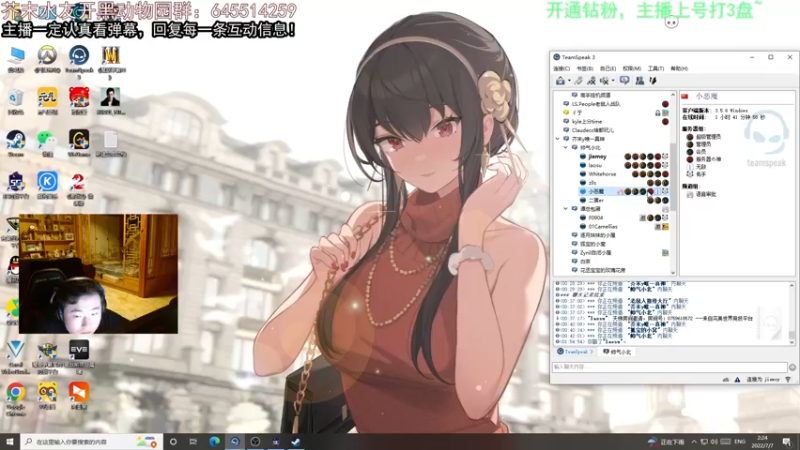Select user f0904 in the channel tree
This screenshot has width=800, height=450.
pyautogui.click(x=595, y=218)
